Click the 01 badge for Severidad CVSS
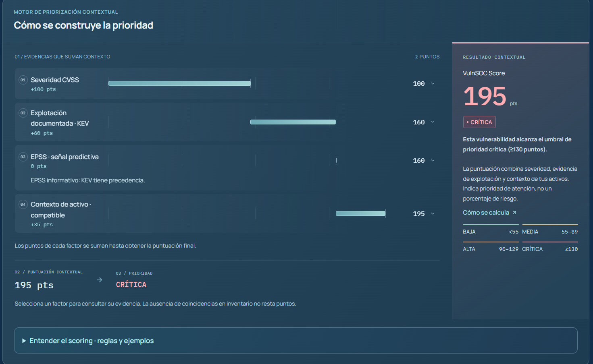The image size is (593, 364). (23, 80)
